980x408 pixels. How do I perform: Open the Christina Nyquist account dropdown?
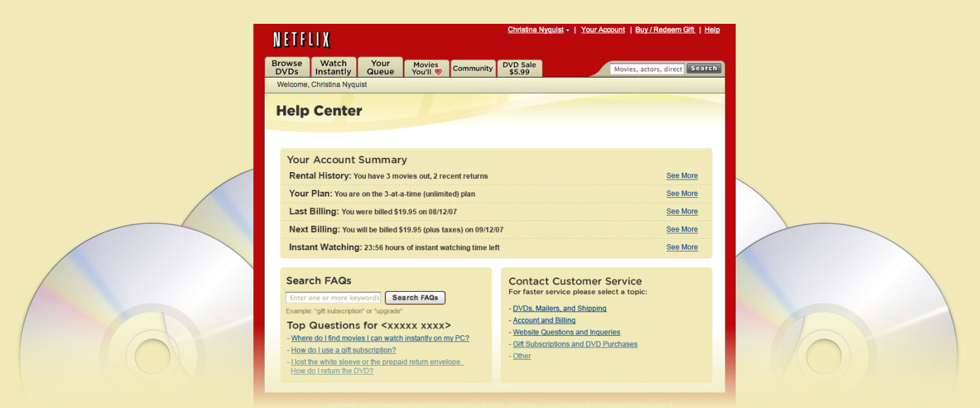(x=538, y=30)
